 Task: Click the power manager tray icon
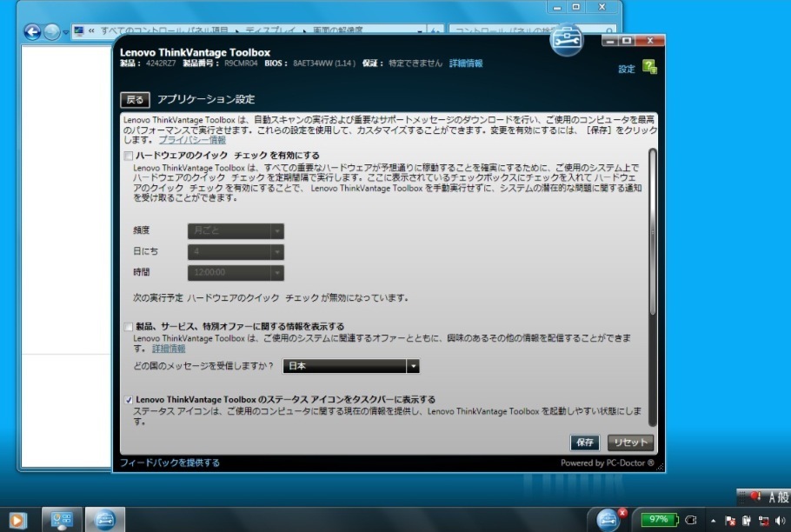[x=747, y=521]
